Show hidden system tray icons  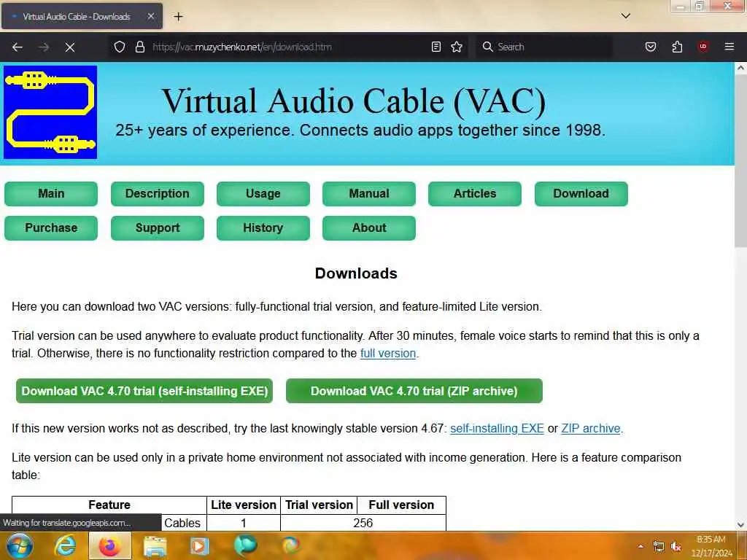coord(640,546)
